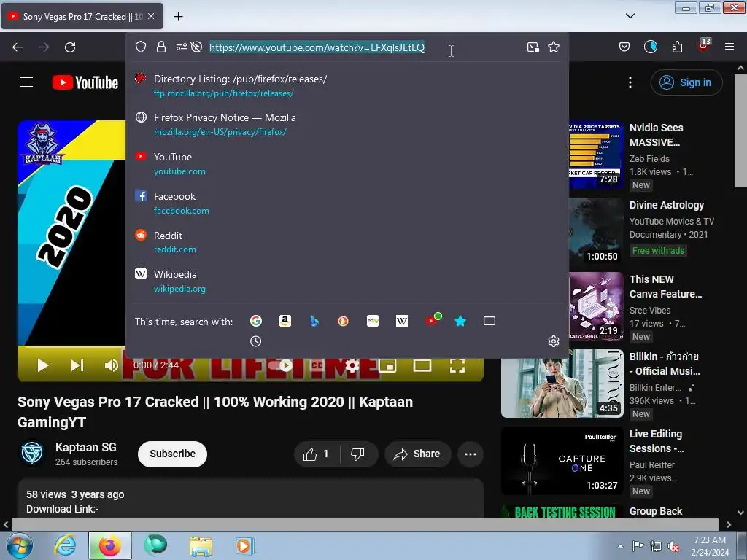Open the Firefox application hamburger menu
The width and height of the screenshot is (747, 560).
(729, 47)
